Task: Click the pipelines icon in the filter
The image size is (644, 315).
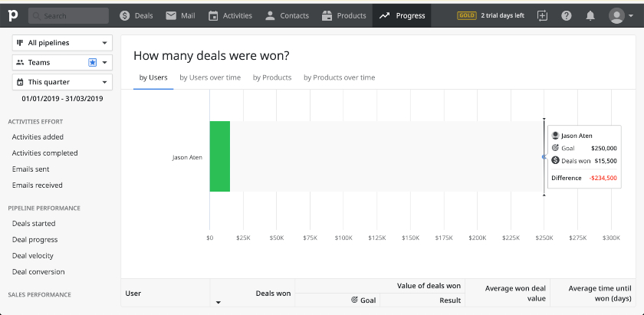Action: (20, 43)
